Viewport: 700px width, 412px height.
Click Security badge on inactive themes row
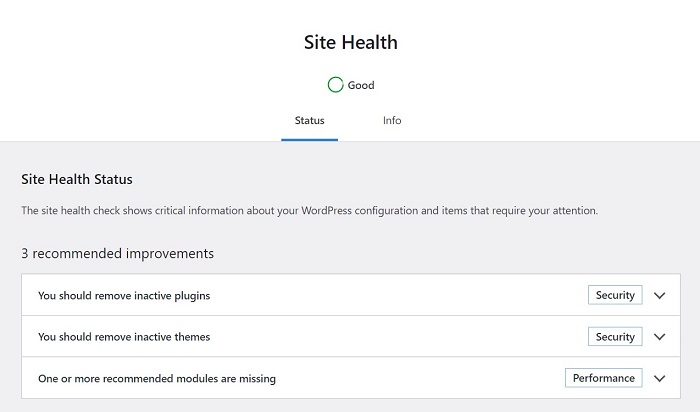[615, 337]
